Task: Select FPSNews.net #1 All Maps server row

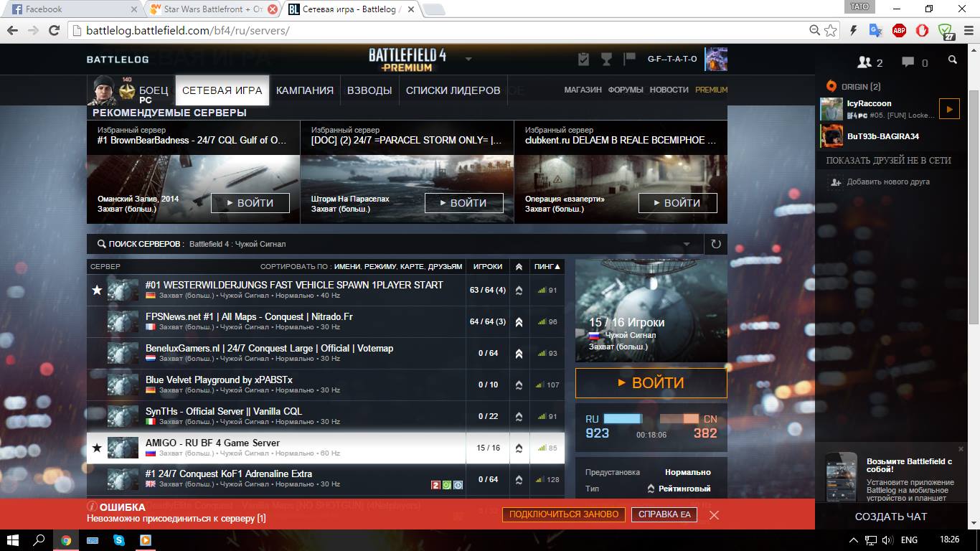Action: 326,321
